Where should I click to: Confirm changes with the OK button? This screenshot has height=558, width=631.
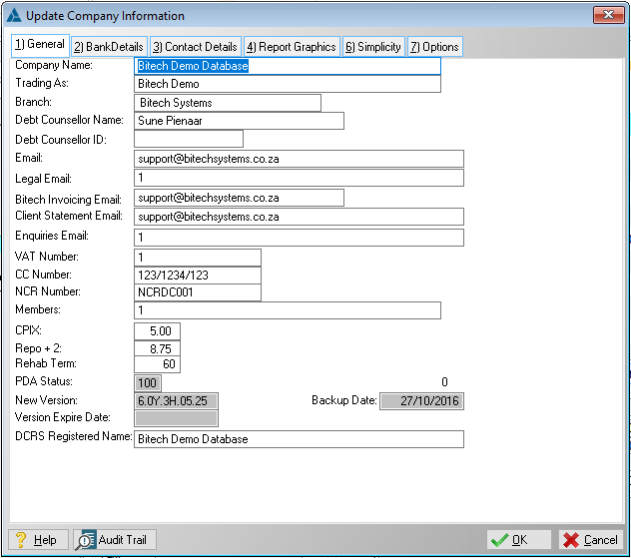[x=519, y=540]
